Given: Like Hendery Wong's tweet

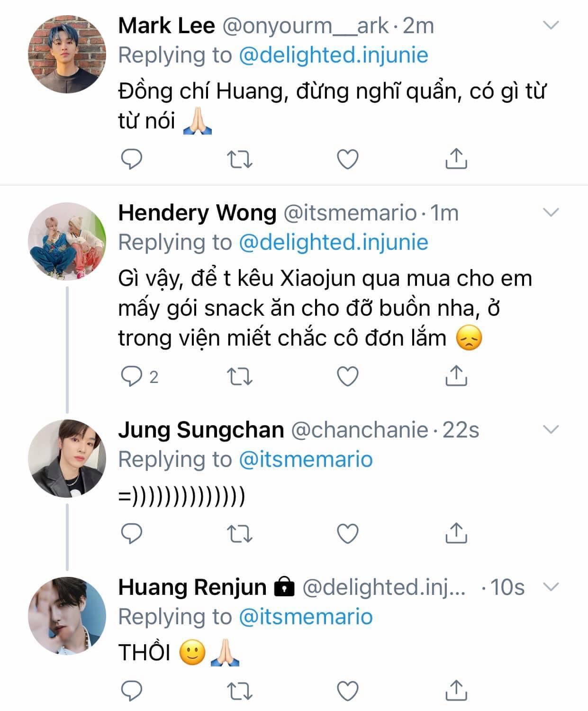Looking at the screenshot, I should [x=347, y=377].
